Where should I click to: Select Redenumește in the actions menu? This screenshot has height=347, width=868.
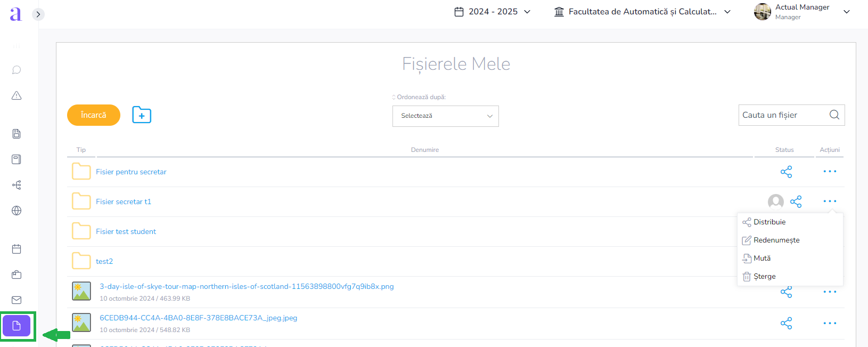tap(776, 240)
